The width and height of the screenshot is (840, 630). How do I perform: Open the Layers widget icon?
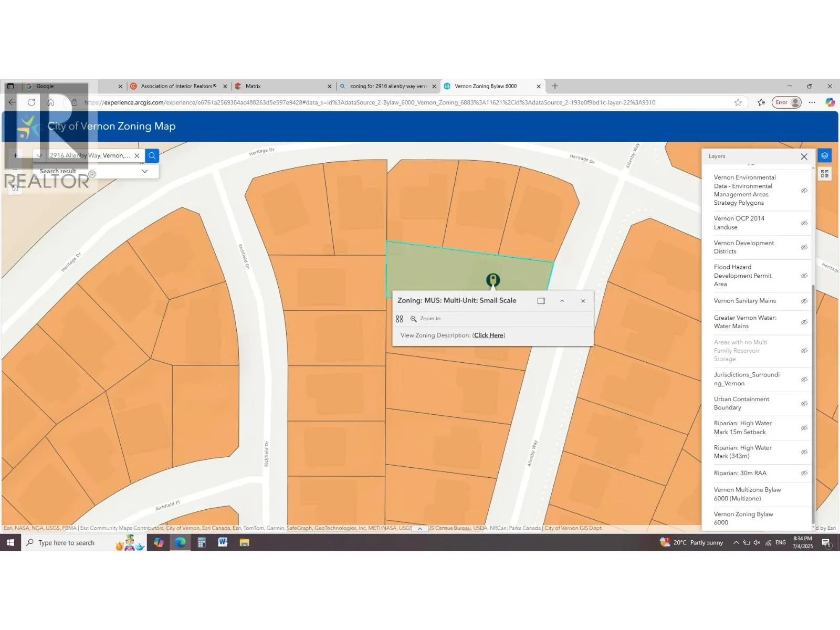pos(824,156)
